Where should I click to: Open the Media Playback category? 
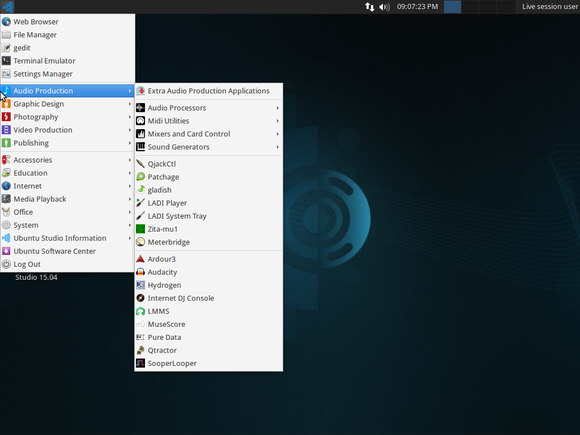67,199
